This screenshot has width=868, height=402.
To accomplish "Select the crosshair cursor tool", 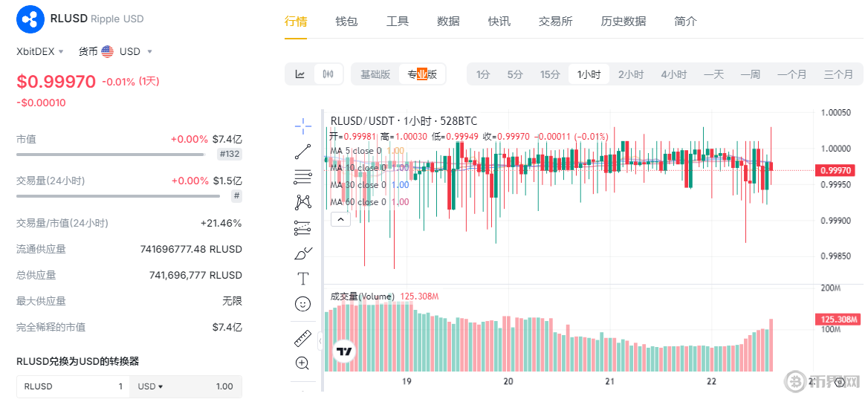I will pyautogui.click(x=302, y=126).
